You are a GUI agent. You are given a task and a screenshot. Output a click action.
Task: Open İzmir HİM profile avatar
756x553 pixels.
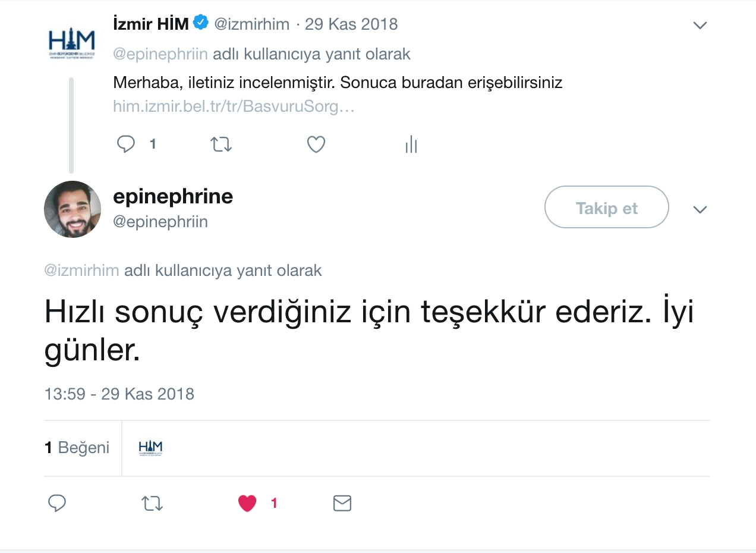71,42
